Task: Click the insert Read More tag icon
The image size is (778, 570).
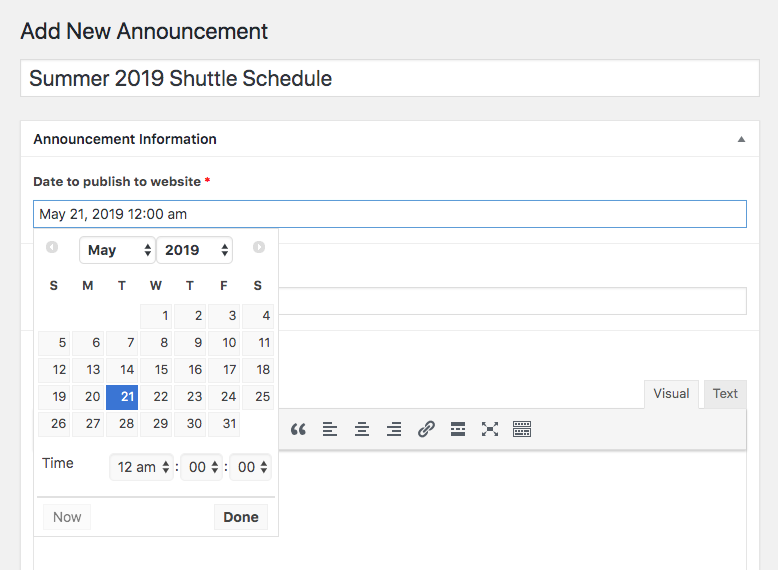Action: (458, 429)
